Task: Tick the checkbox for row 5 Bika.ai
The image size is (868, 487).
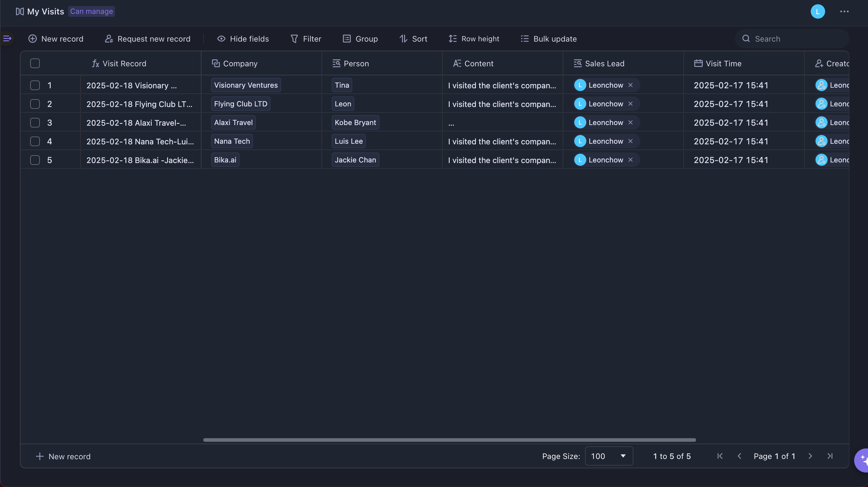Action: click(x=35, y=160)
